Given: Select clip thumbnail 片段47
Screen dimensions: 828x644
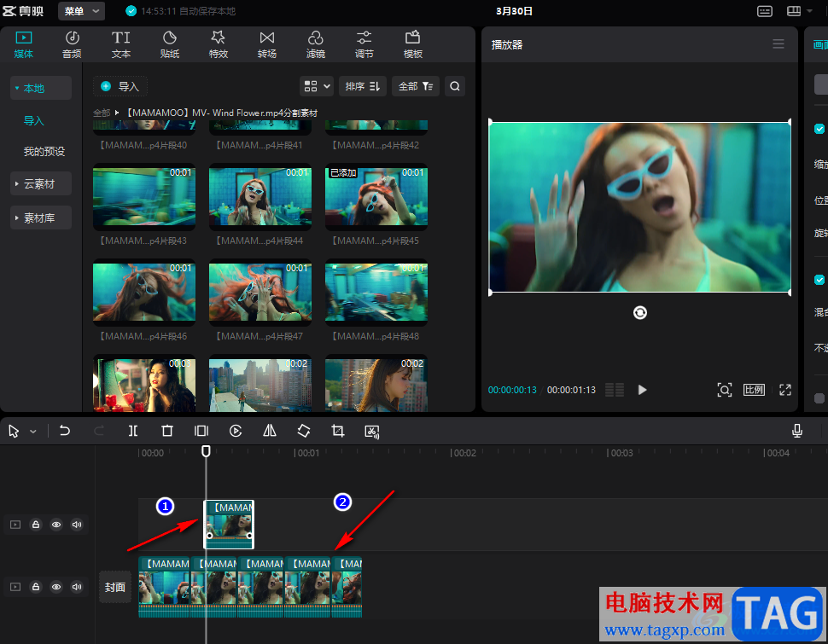Looking at the screenshot, I should 260,293.
